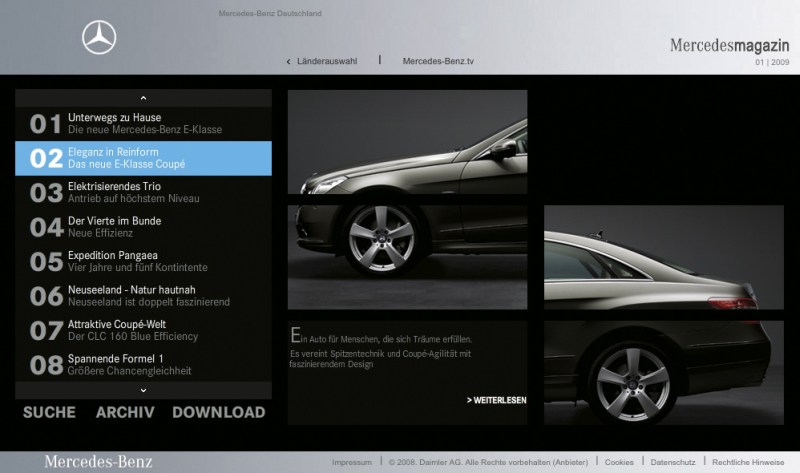Click the 01 | 2009 issue label
This screenshot has height=473, width=800.
[x=772, y=62]
